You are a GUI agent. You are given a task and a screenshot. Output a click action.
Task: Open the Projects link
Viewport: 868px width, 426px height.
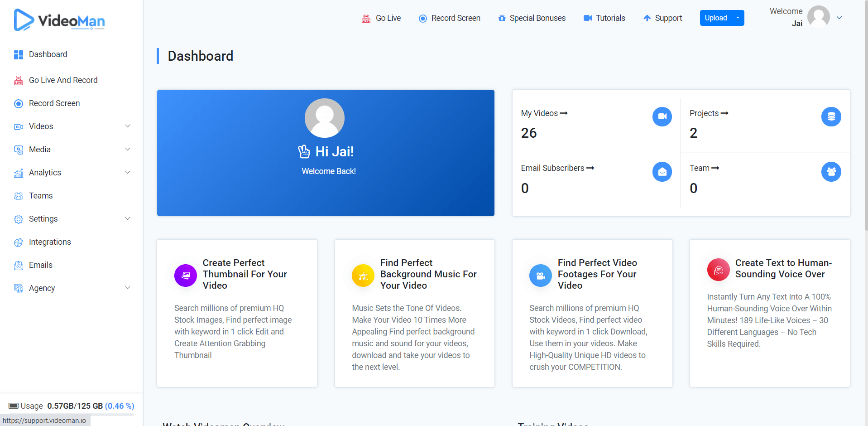(709, 113)
